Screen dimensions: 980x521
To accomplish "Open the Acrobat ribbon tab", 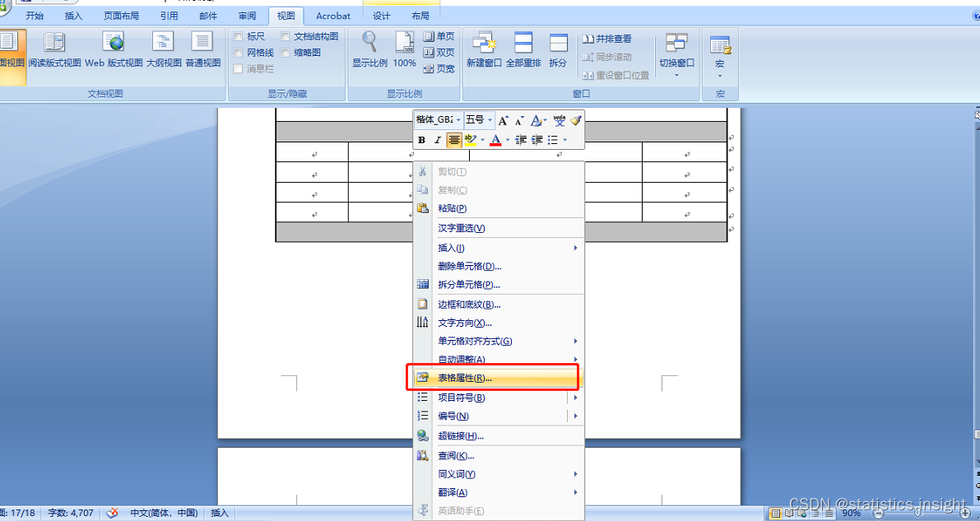I will [333, 16].
